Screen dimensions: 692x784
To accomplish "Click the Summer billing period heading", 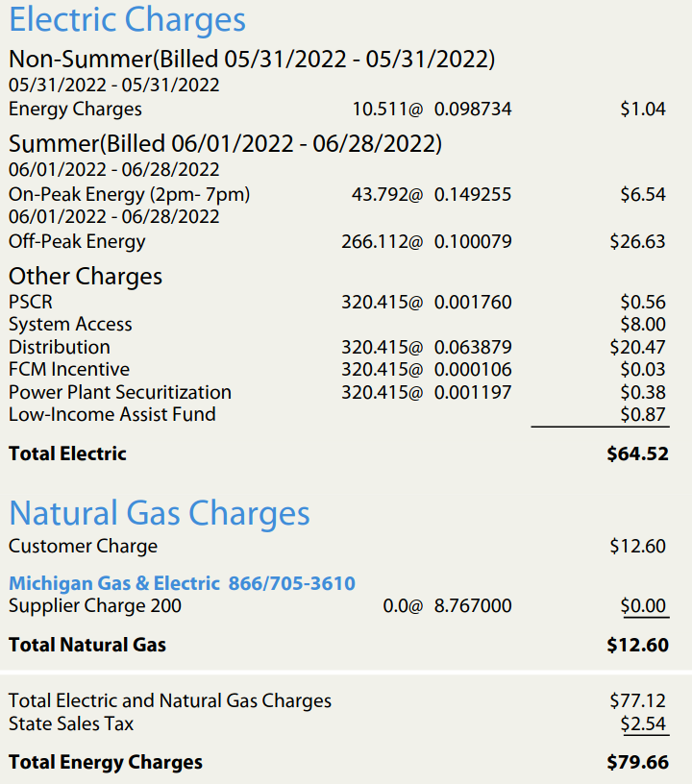I will coord(226,144).
